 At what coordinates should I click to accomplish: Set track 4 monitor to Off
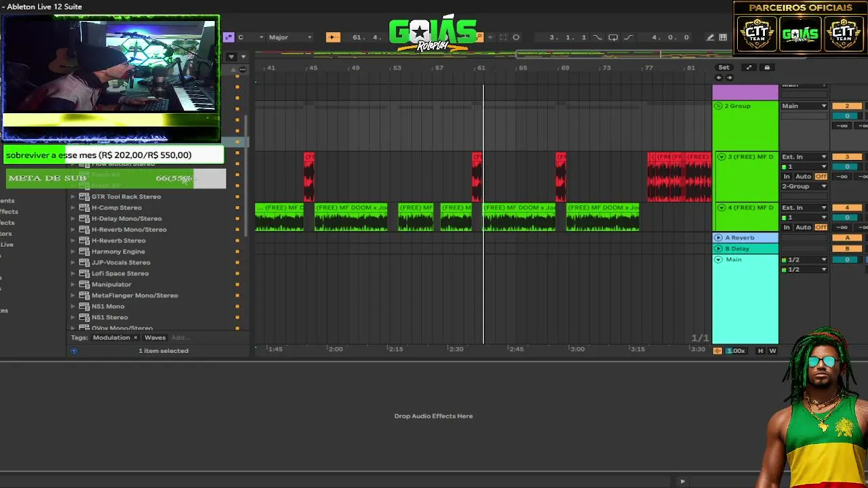[x=821, y=227]
